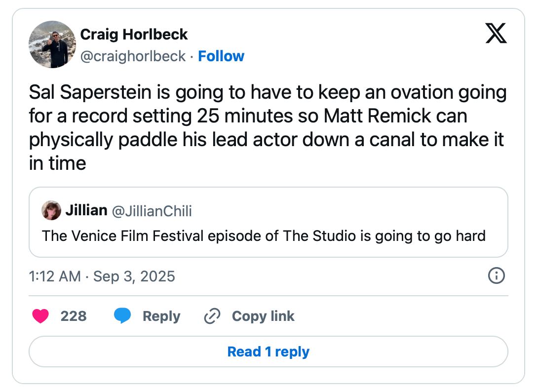538x392 pixels.
Task: Open the quoted Venice Film Festival tweet text
Action: coord(264,236)
